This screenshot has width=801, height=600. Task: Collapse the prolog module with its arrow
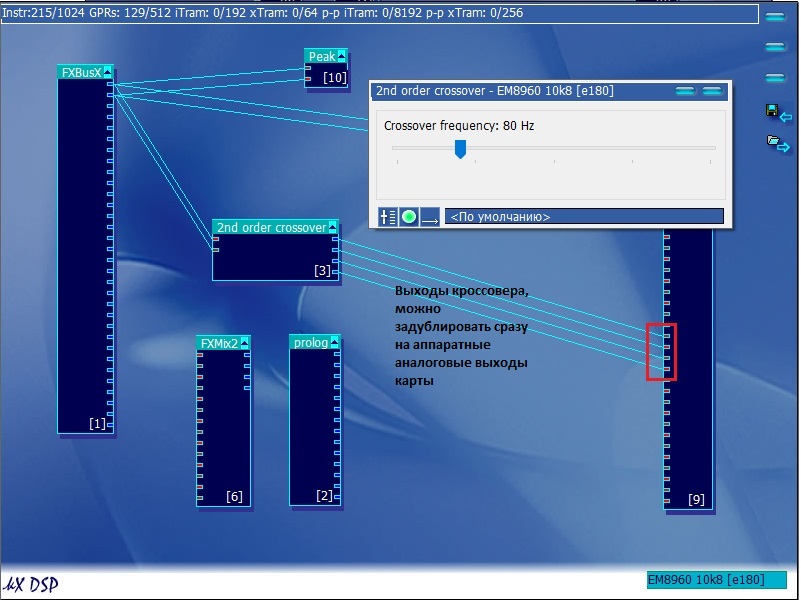pos(334,342)
